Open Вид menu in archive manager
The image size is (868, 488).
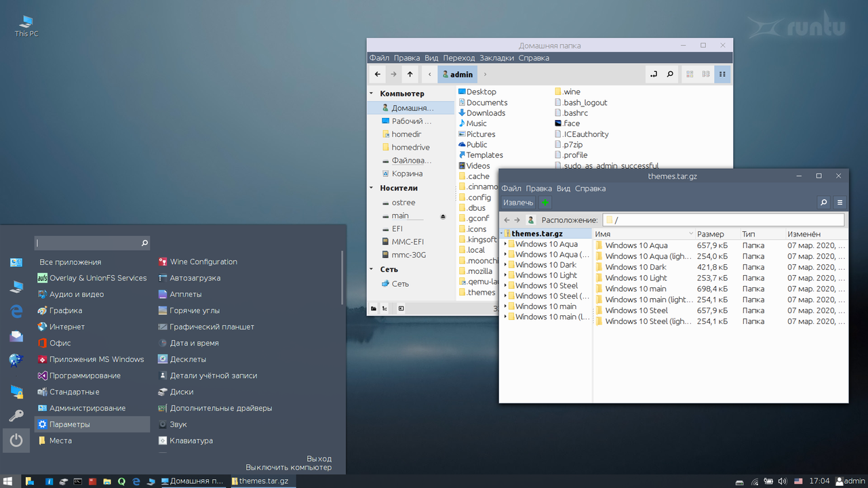pyautogui.click(x=564, y=188)
